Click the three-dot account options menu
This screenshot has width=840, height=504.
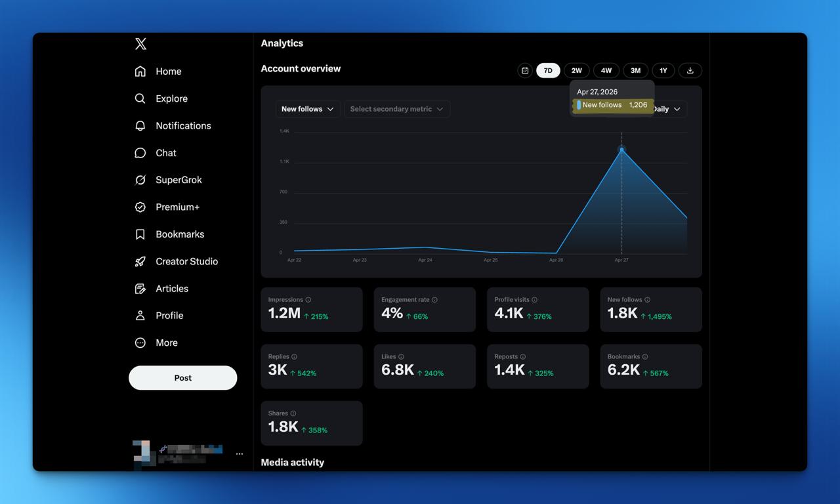239,453
